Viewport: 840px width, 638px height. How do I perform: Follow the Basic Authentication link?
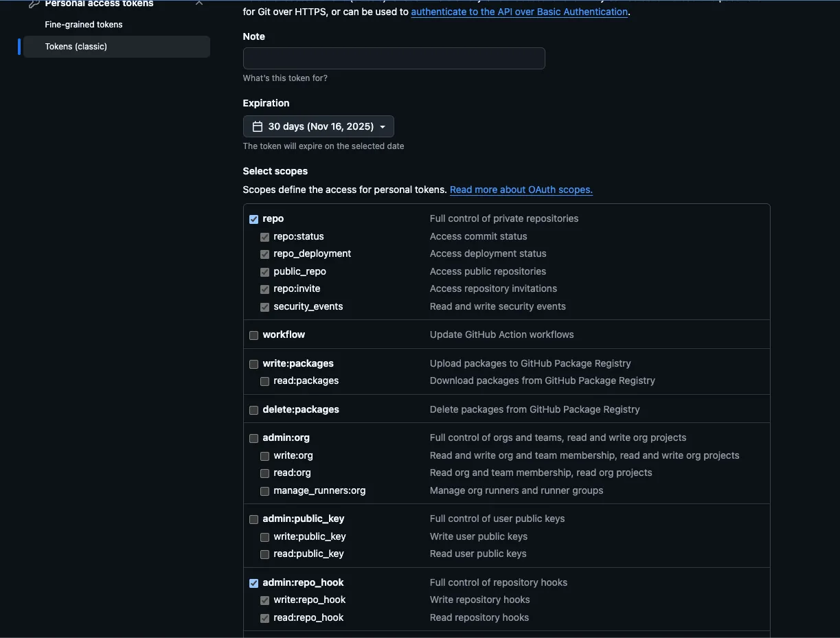519,12
